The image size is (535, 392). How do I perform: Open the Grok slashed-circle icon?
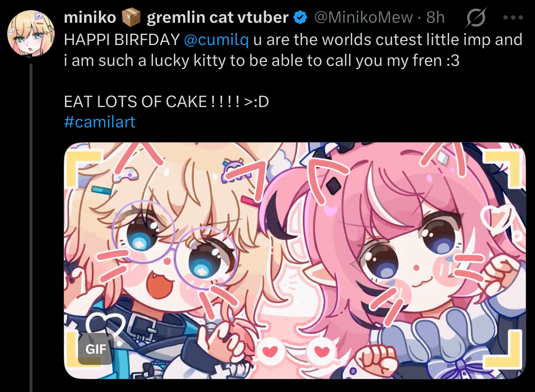pyautogui.click(x=475, y=17)
